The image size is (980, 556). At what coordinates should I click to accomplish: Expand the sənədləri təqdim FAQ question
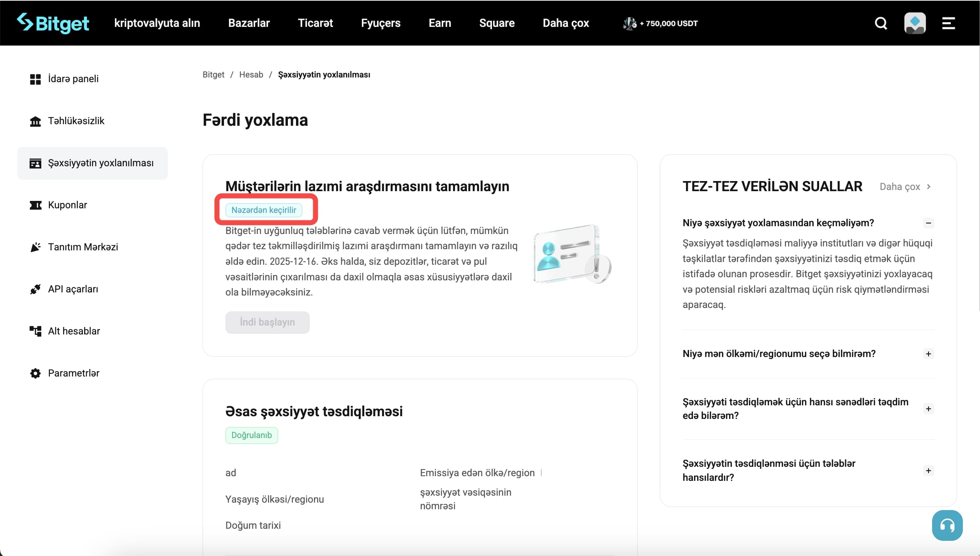[929, 408]
